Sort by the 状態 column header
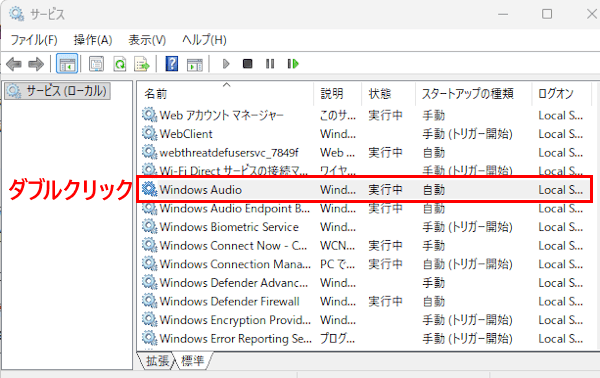Viewport: 600px width, 378px height. pyautogui.click(x=389, y=93)
